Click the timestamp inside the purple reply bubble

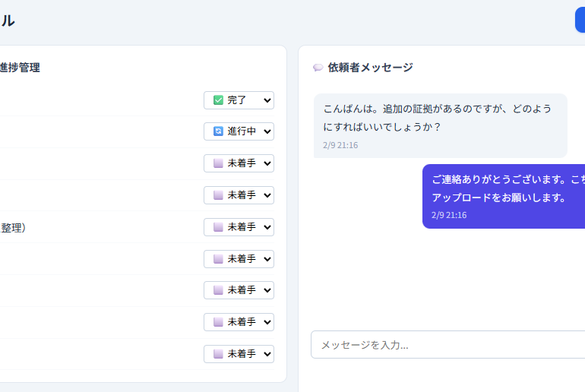[449, 215]
